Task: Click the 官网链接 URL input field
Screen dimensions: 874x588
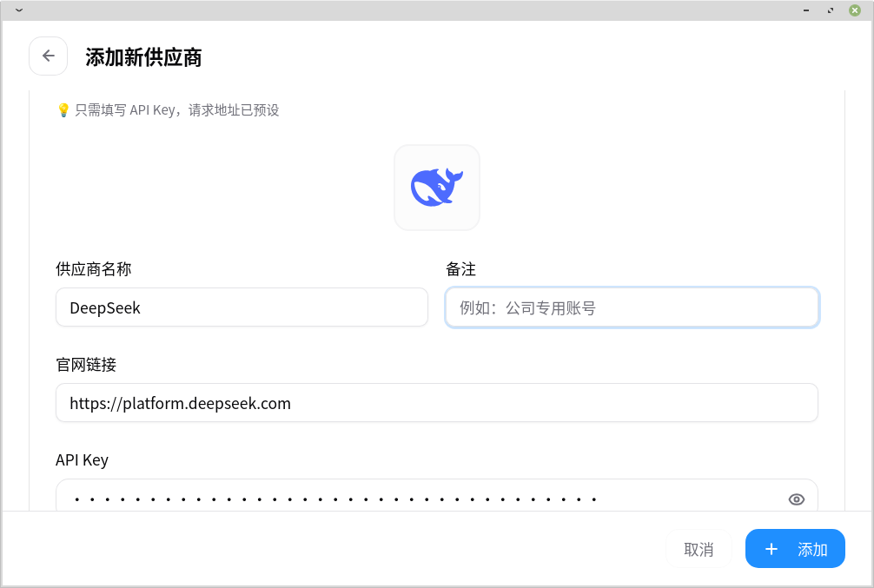Action: tap(437, 403)
